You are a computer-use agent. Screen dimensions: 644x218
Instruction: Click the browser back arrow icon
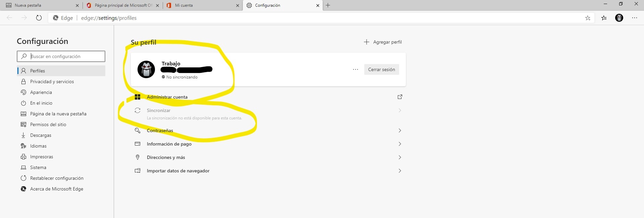click(9, 18)
